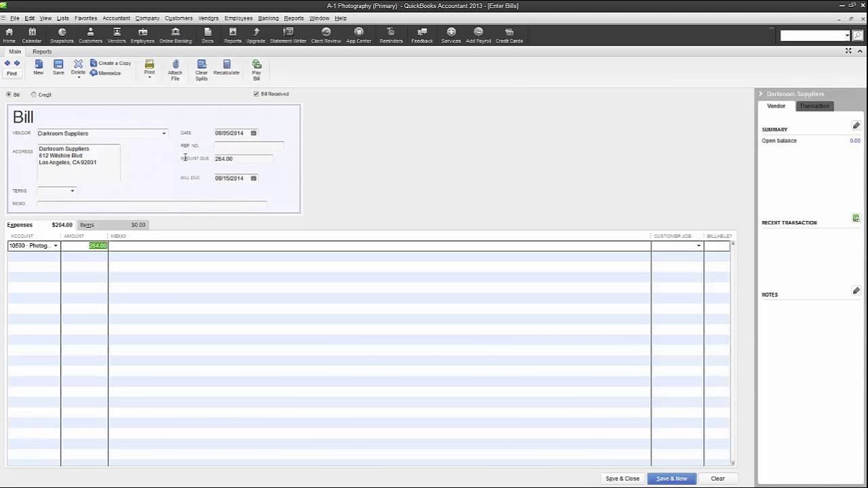Open the Feedback icon

tap(422, 35)
